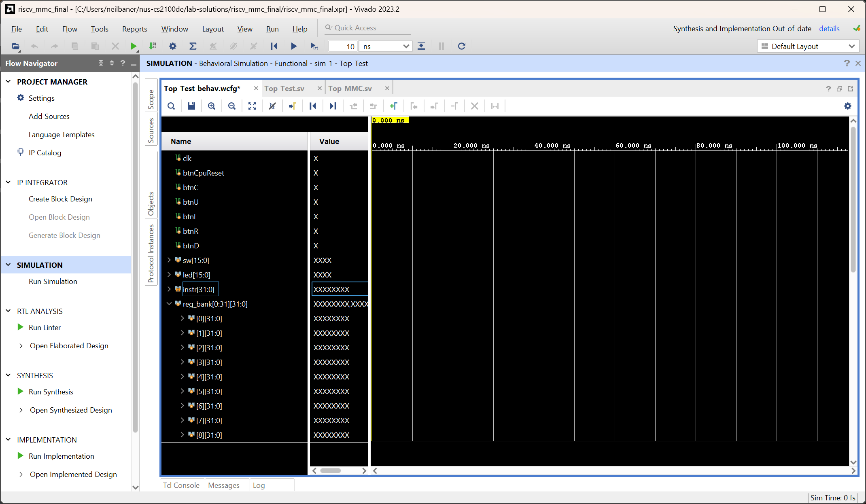Open the time unit ns dropdown
This screenshot has height=504, width=866.
pos(386,47)
